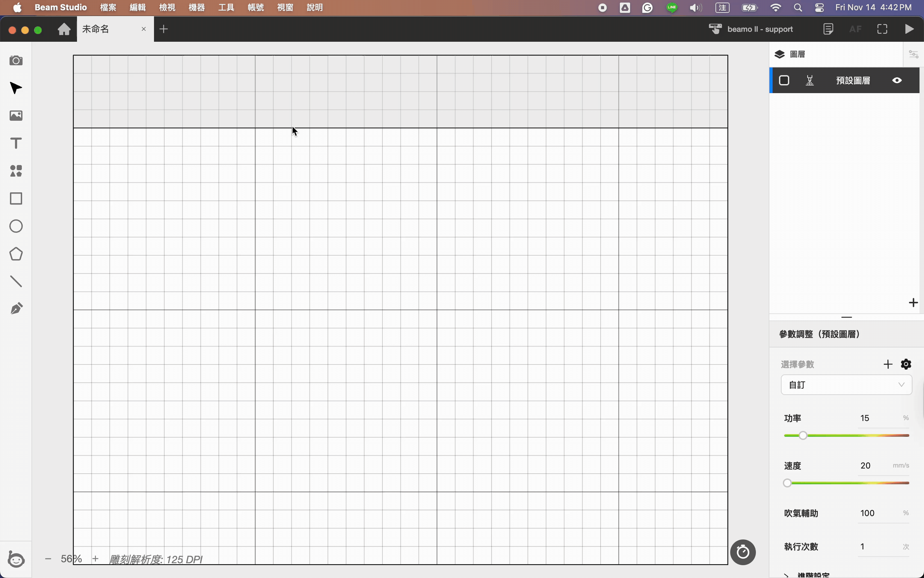Open machine selection icon
The image size is (924, 578).
715,29
